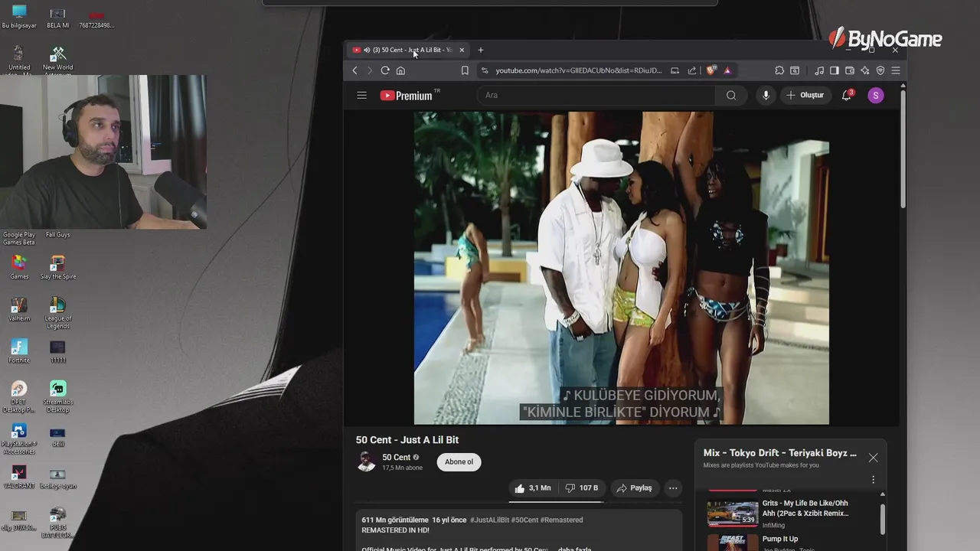Open the account avatar 'S' menu
Viewport: 980px width, 551px height.
tap(876, 96)
